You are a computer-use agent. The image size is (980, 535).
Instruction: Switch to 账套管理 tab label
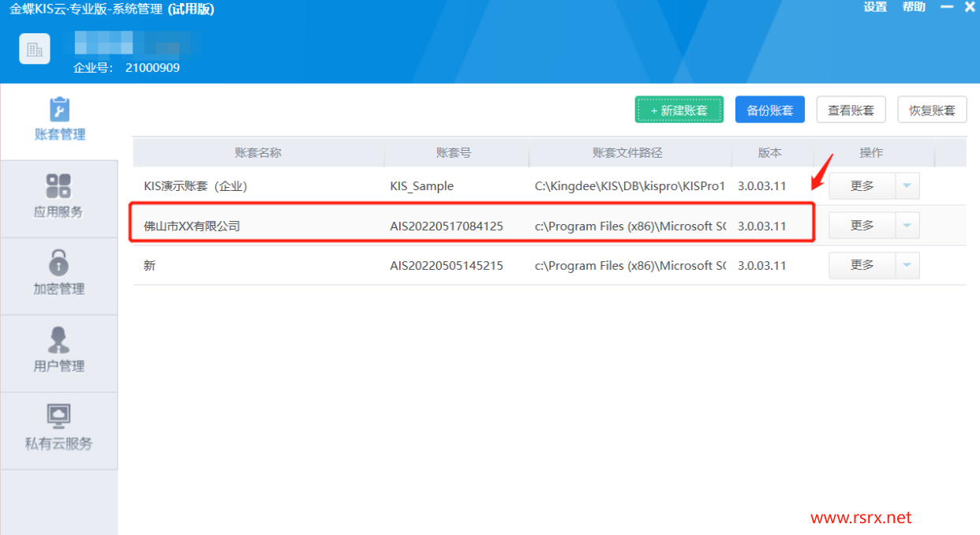click(60, 134)
